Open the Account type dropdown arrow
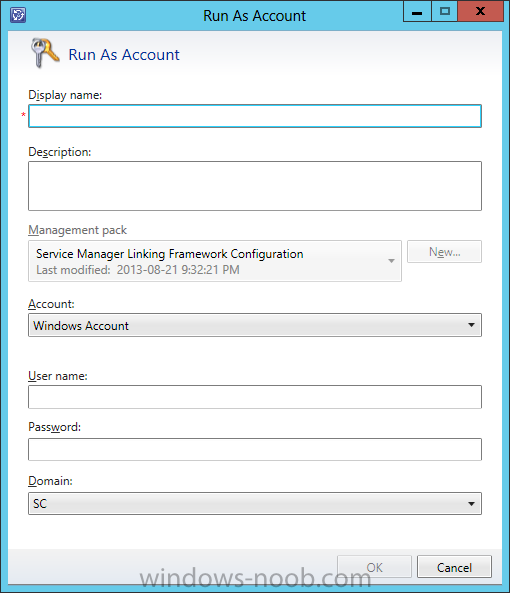The width and height of the screenshot is (510, 593). 471,325
